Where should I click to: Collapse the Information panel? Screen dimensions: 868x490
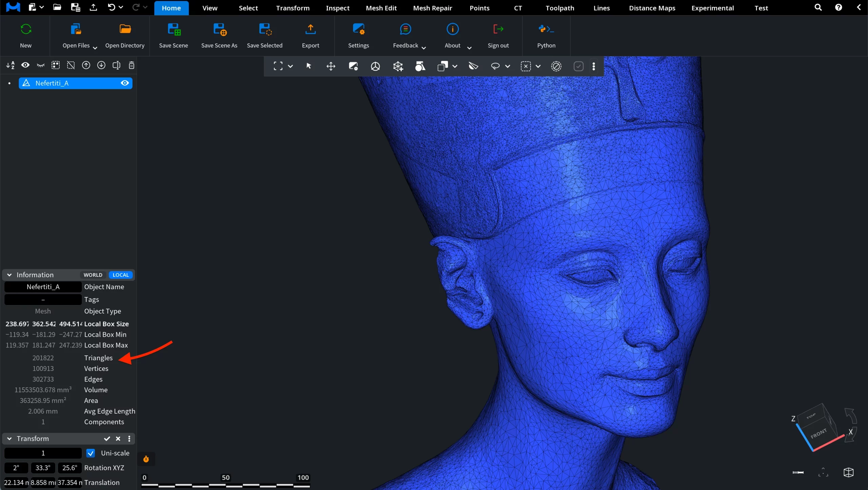click(x=9, y=275)
